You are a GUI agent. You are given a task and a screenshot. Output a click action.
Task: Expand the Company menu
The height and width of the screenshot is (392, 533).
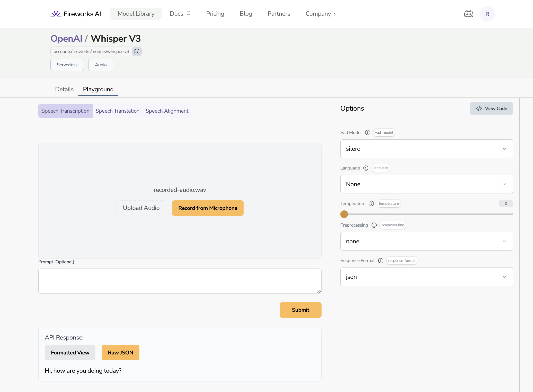[x=321, y=14]
